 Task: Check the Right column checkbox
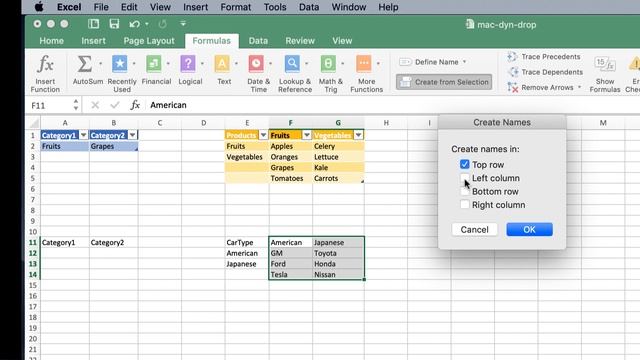(464, 205)
